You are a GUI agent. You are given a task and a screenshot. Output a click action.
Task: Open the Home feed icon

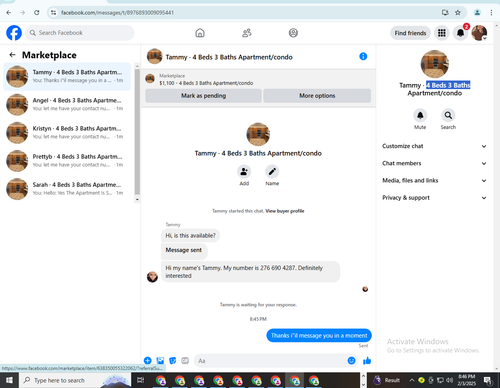(200, 33)
